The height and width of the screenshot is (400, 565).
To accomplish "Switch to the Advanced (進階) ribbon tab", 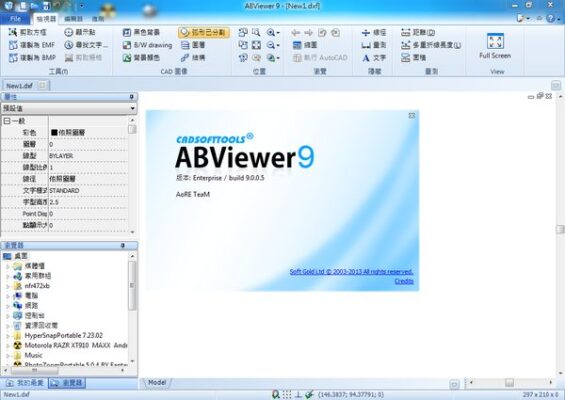I will tap(98, 19).
